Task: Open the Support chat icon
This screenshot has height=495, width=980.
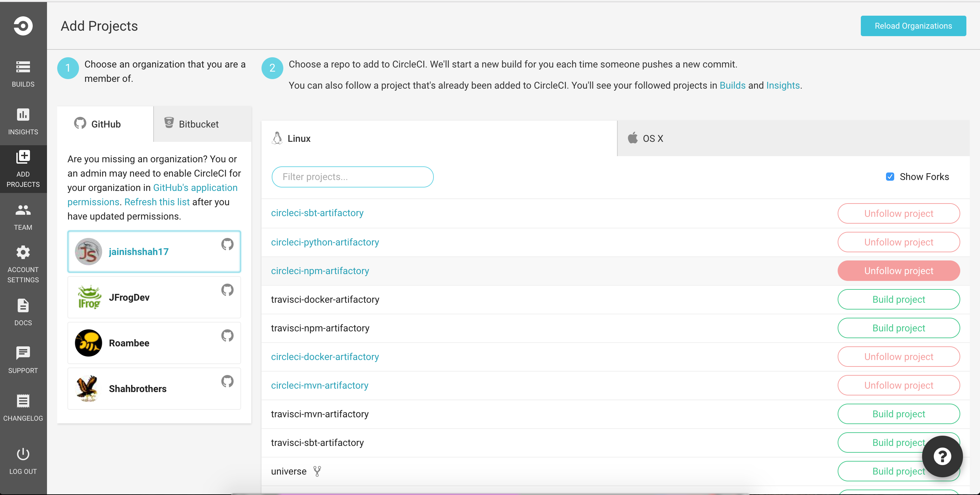Action: click(x=23, y=354)
